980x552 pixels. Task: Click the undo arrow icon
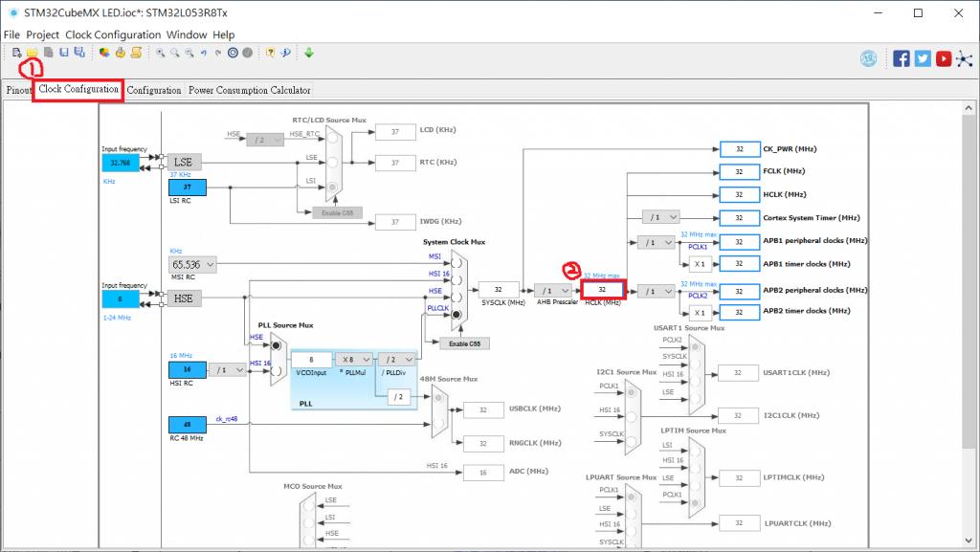tap(204, 53)
